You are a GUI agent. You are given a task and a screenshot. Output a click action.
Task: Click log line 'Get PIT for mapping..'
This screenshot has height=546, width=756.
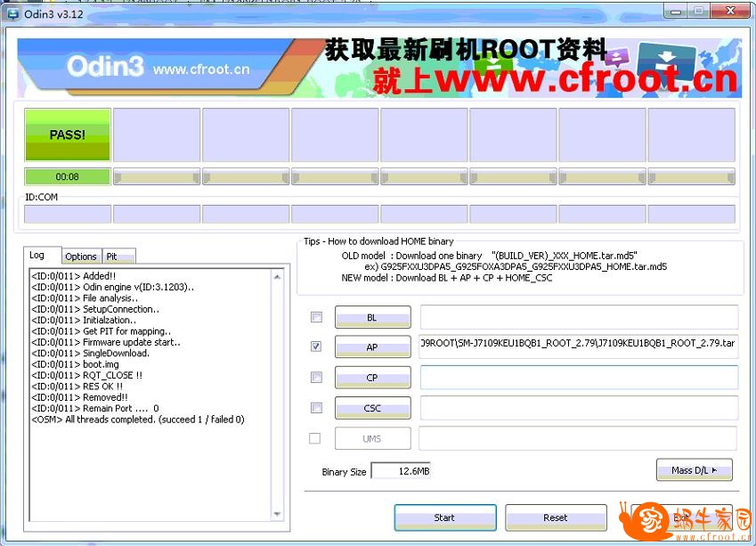102,330
